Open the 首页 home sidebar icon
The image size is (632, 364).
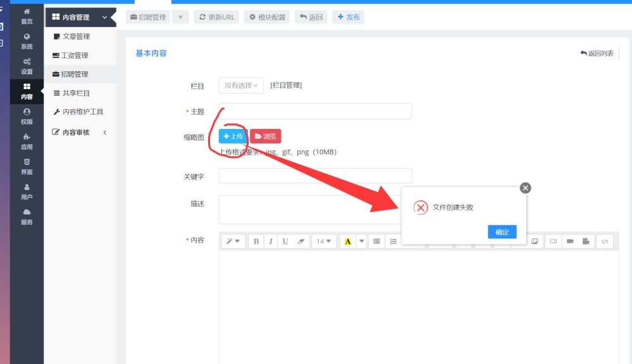coord(27,16)
